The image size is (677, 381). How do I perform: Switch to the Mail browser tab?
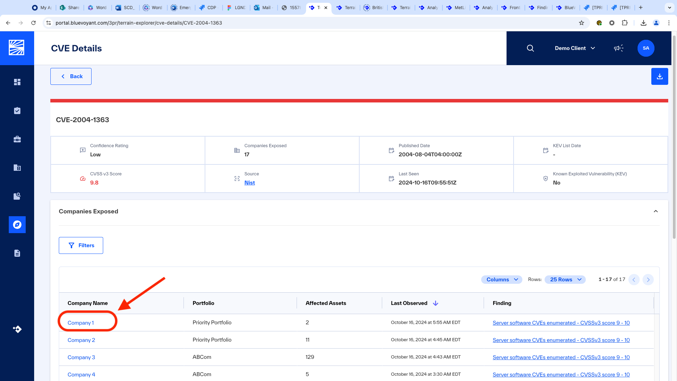click(x=262, y=7)
